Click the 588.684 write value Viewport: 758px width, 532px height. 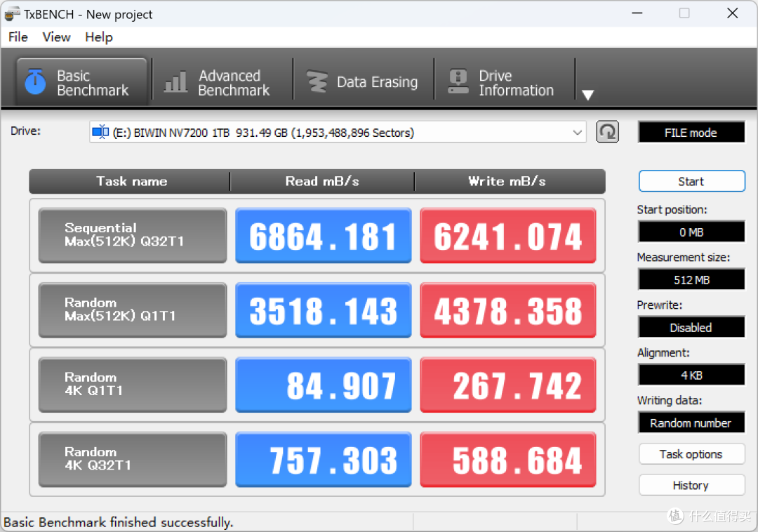coord(508,459)
